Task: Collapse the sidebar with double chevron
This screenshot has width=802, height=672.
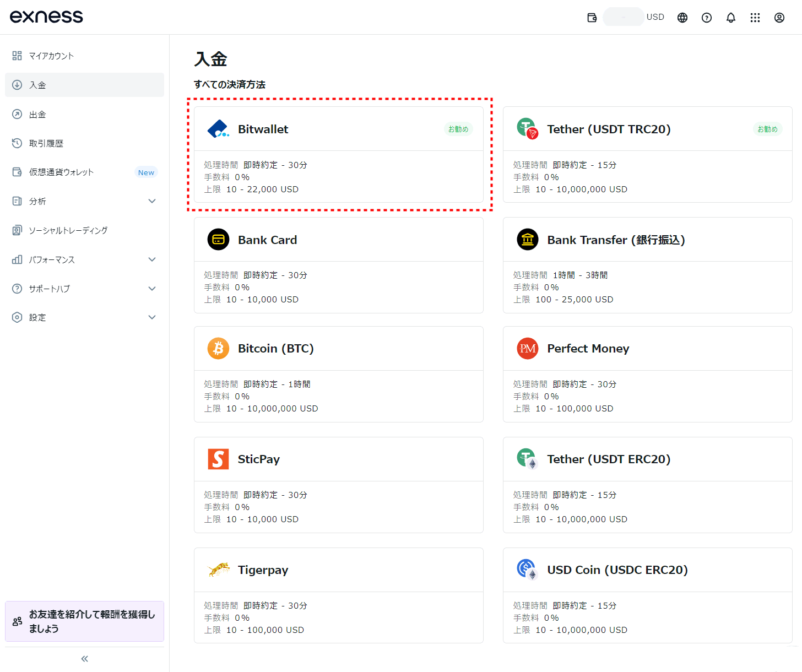Action: click(x=85, y=659)
